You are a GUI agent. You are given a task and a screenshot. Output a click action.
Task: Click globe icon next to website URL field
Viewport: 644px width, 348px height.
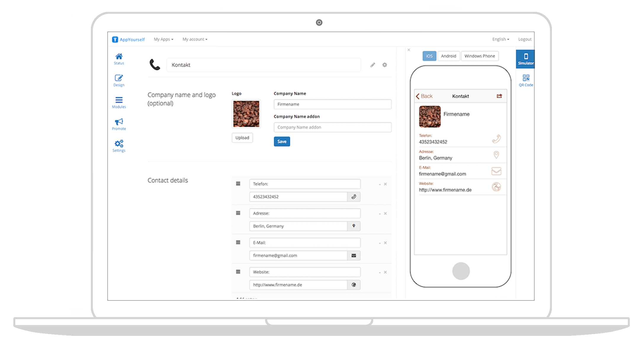354,285
